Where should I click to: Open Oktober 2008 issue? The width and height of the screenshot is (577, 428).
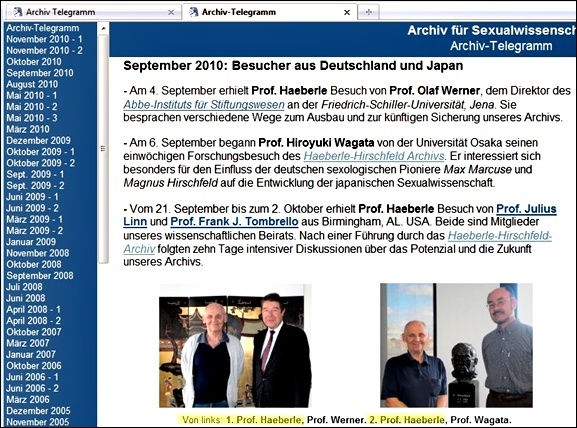click(34, 264)
